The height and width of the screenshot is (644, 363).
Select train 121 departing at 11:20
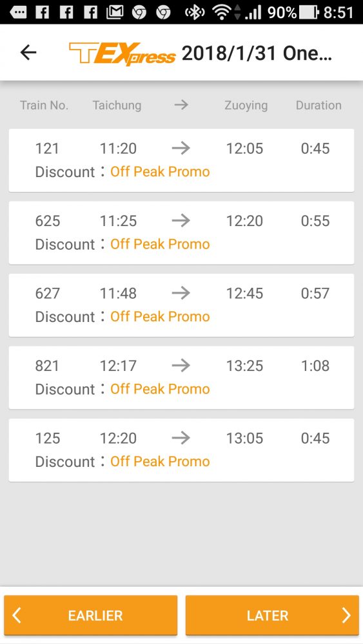181,160
